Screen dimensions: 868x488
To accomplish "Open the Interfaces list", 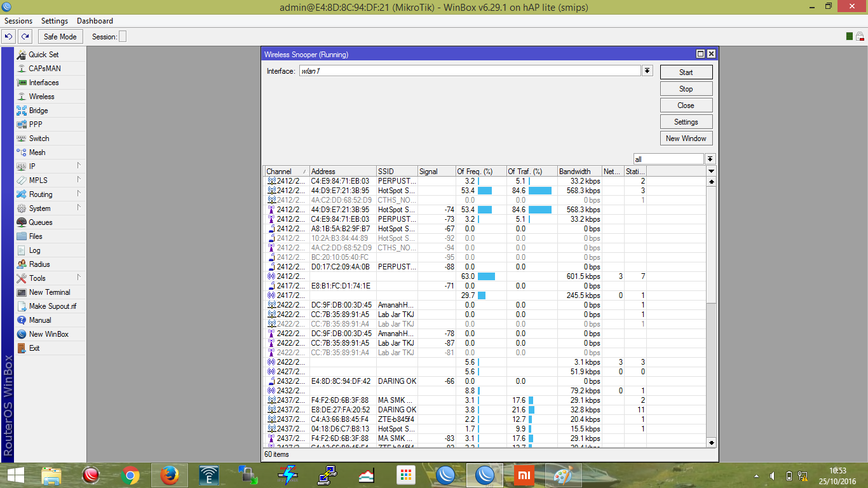I will [50, 83].
